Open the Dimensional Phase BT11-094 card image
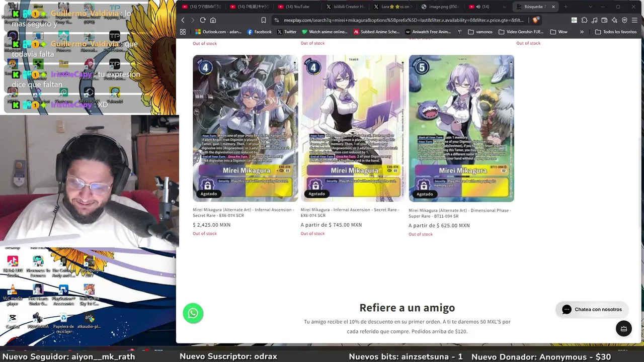The width and height of the screenshot is (644, 362). (461, 128)
